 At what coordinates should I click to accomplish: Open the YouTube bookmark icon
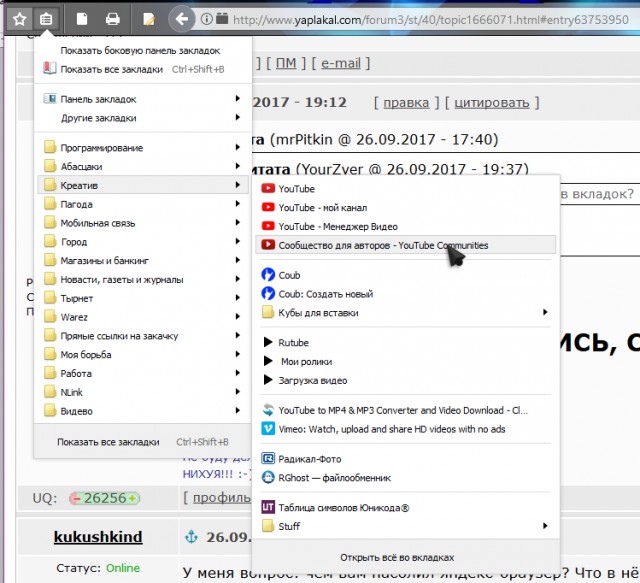click(x=268, y=188)
